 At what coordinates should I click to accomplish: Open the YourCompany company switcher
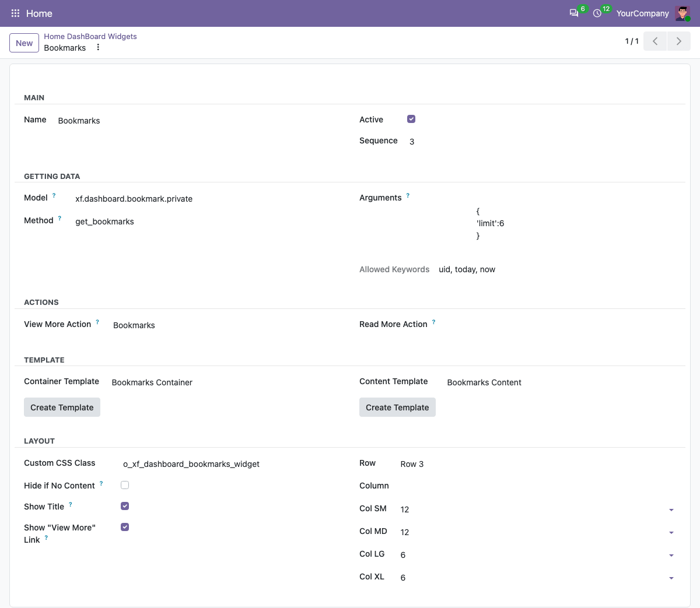pos(643,13)
